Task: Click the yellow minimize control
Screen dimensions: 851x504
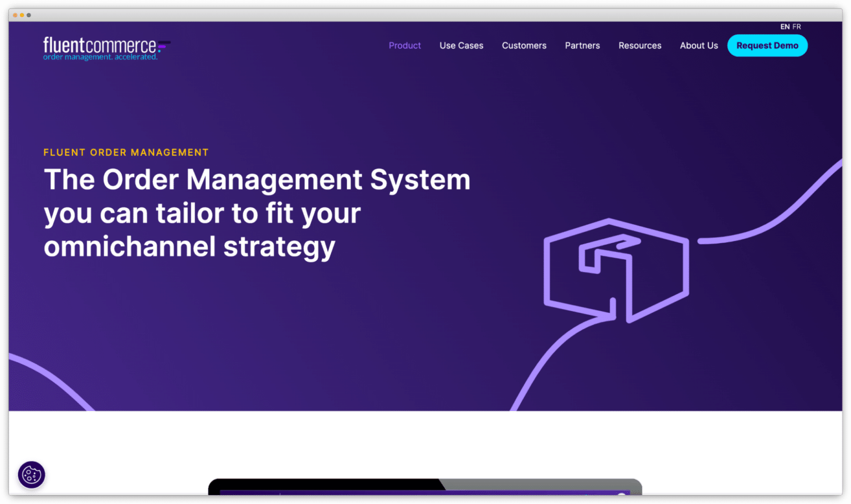Action: point(21,15)
